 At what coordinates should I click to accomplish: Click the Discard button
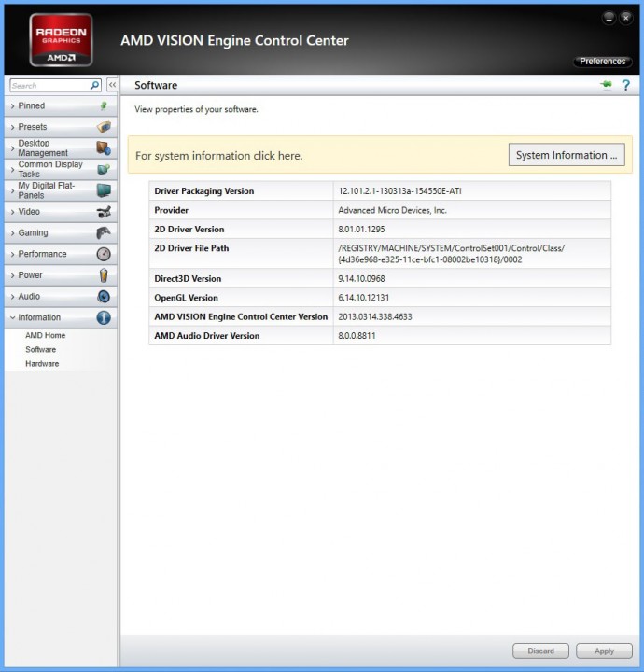point(540,651)
